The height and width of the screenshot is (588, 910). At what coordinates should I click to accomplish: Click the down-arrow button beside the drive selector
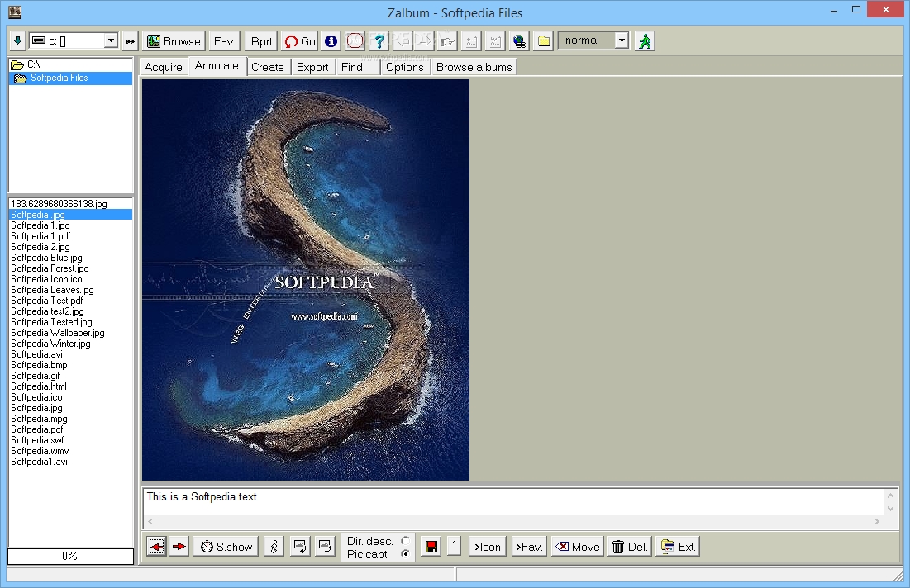click(x=17, y=40)
